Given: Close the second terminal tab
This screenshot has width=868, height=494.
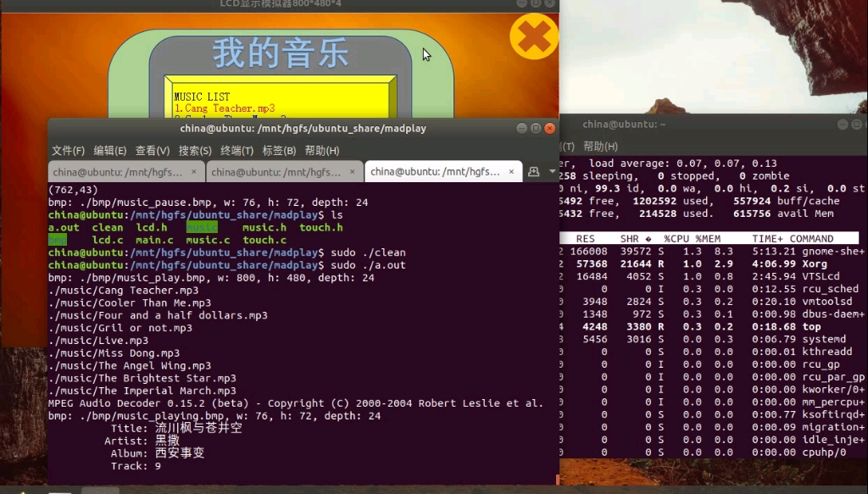Looking at the screenshot, I should point(352,172).
